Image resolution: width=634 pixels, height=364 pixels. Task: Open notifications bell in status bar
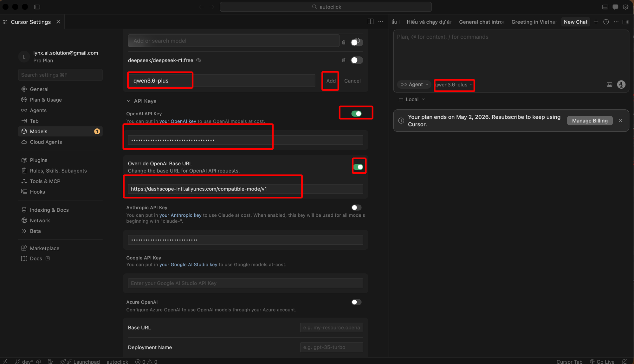pos(624,361)
